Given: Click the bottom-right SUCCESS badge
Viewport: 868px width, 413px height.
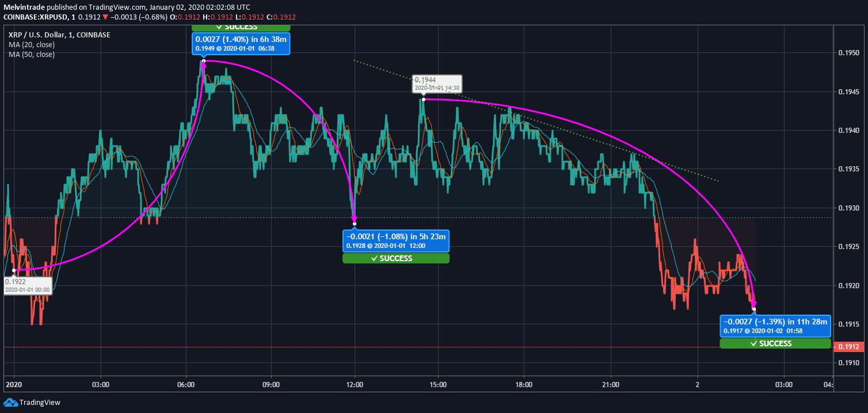Looking at the screenshot, I should [x=775, y=343].
